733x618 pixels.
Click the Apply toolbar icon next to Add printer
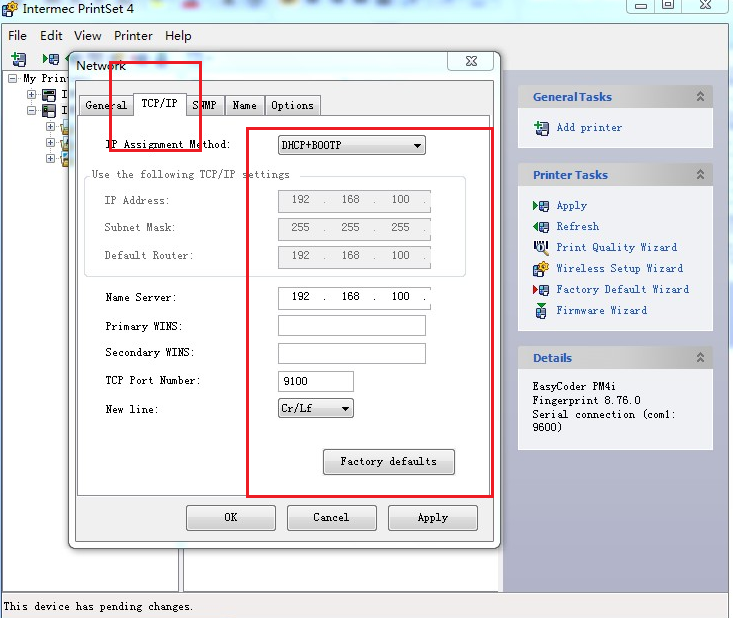[50, 59]
